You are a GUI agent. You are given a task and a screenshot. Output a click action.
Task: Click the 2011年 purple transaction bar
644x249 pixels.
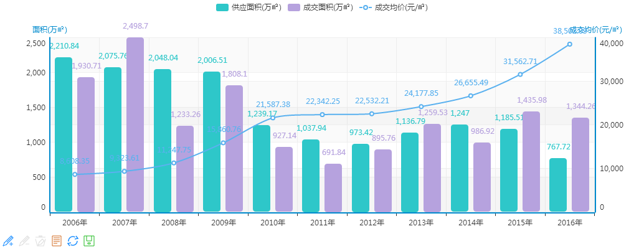333,187
